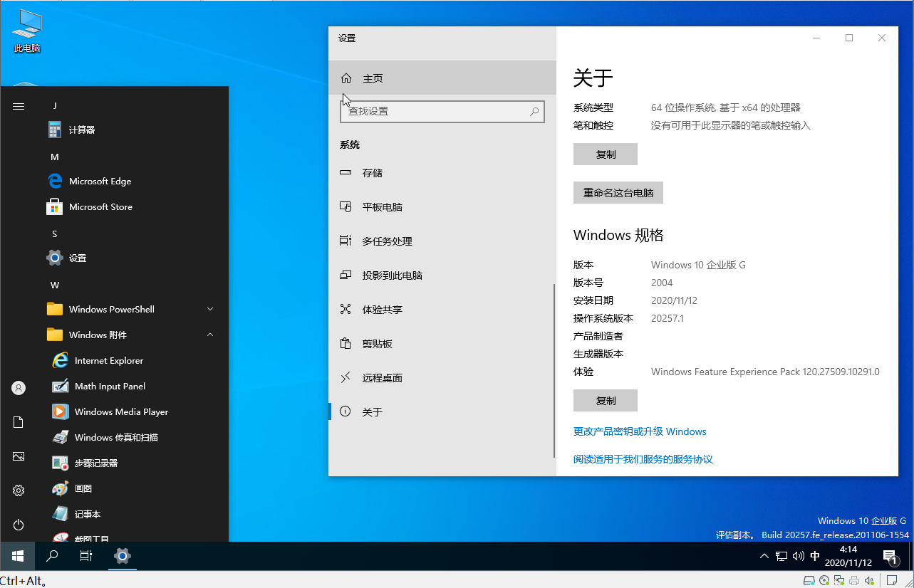Open Task View on the taskbar
The width and height of the screenshot is (914, 588).
[x=86, y=556]
